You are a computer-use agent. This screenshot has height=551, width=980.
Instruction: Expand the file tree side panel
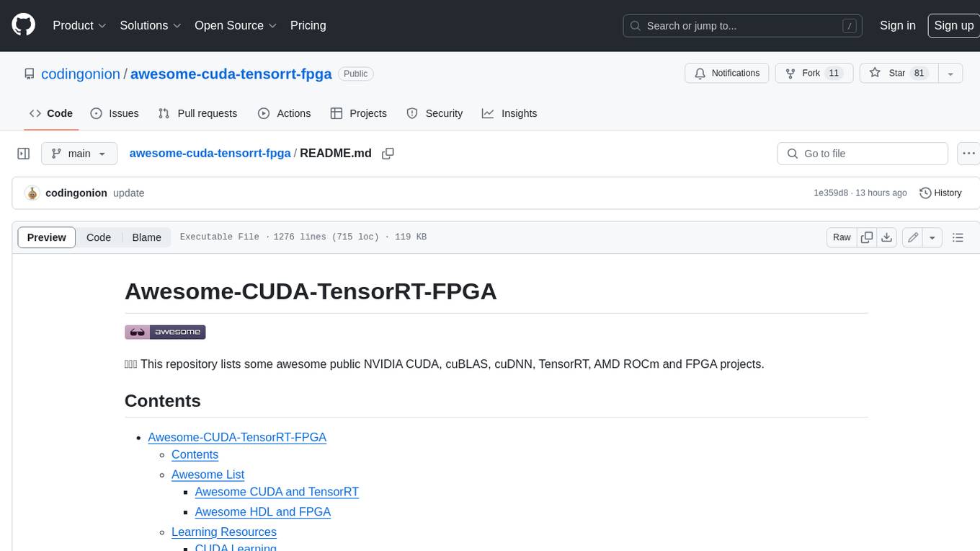(x=23, y=154)
